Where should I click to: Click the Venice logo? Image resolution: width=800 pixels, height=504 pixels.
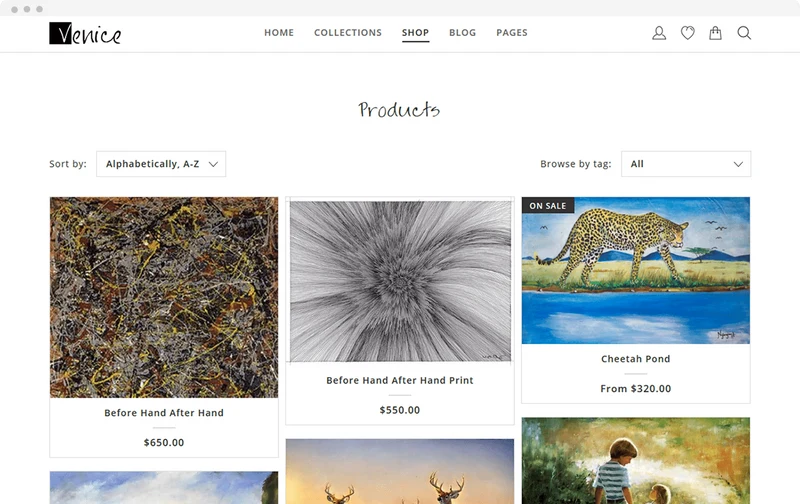tap(85, 34)
